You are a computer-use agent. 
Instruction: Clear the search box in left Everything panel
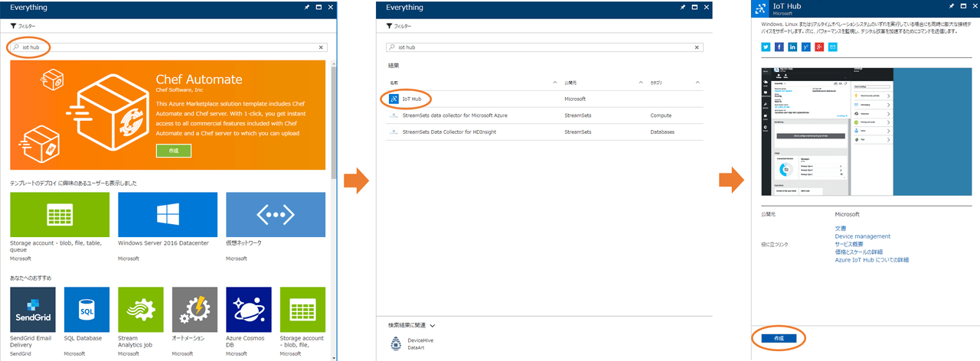coord(322,47)
